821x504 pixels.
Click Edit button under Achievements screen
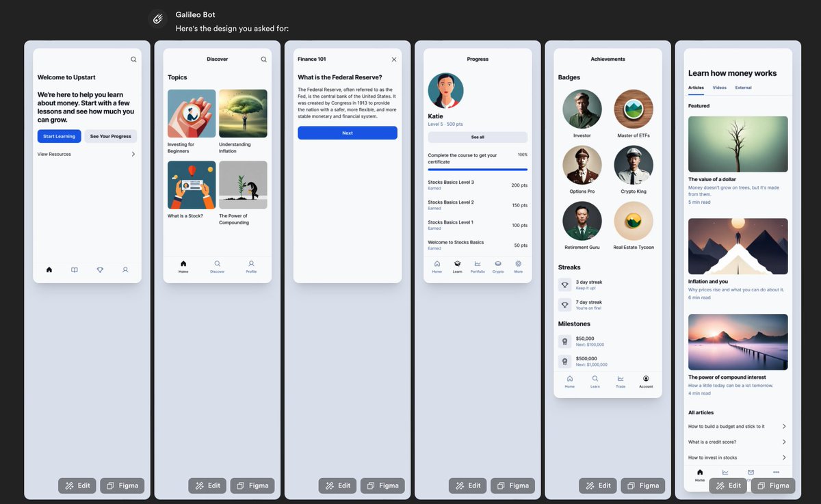coord(598,486)
